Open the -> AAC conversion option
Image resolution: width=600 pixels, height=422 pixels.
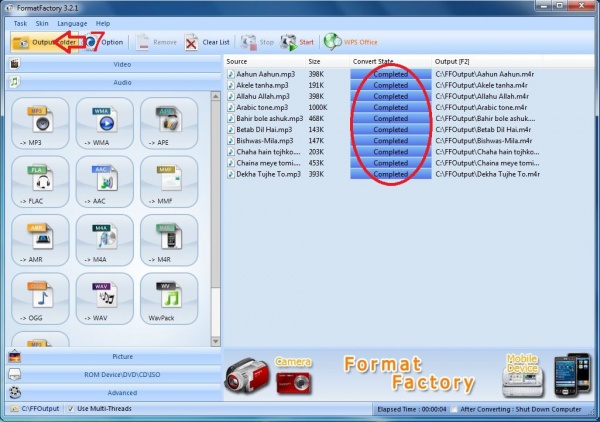click(104, 182)
